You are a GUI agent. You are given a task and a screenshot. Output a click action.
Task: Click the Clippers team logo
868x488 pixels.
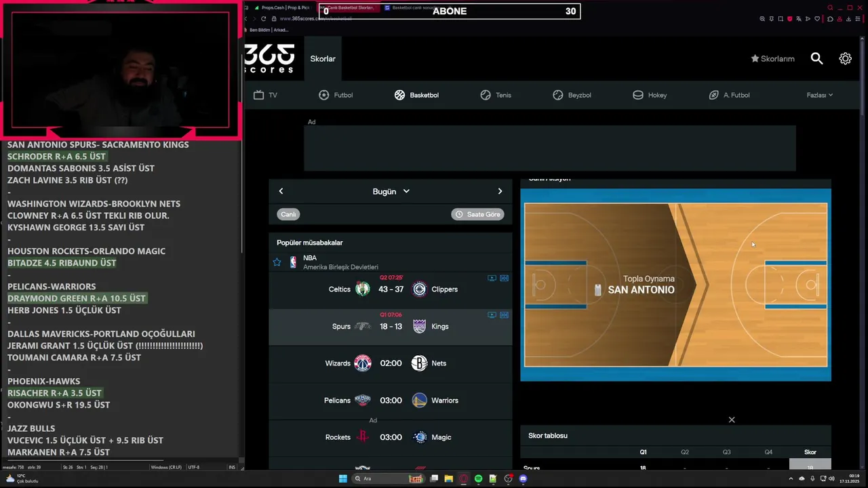coord(419,289)
